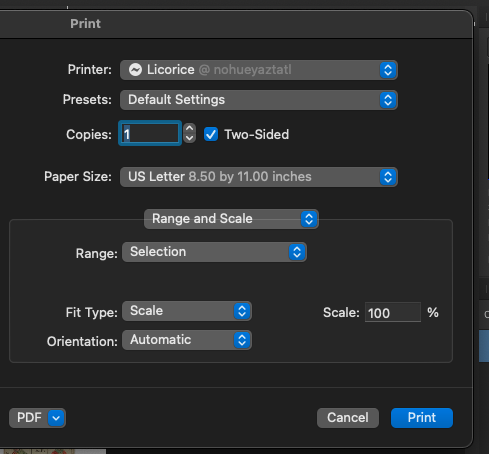Viewport: 489px width, 454px height.
Task: Click the Presets popup arrows icon
Action: pyautogui.click(x=388, y=100)
